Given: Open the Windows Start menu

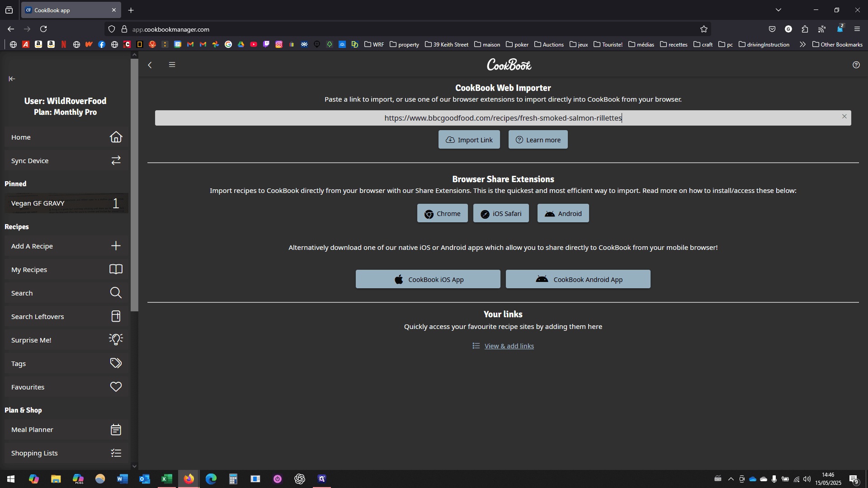Looking at the screenshot, I should (11, 479).
